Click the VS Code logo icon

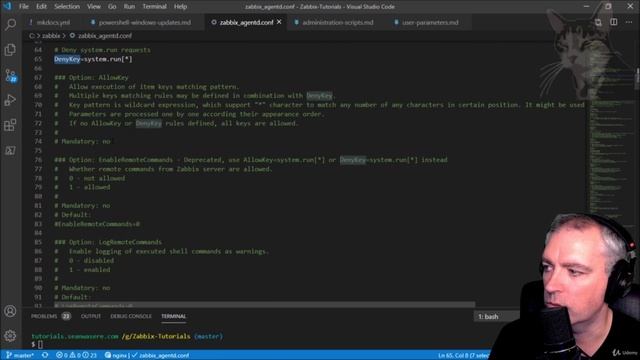[7, 6]
